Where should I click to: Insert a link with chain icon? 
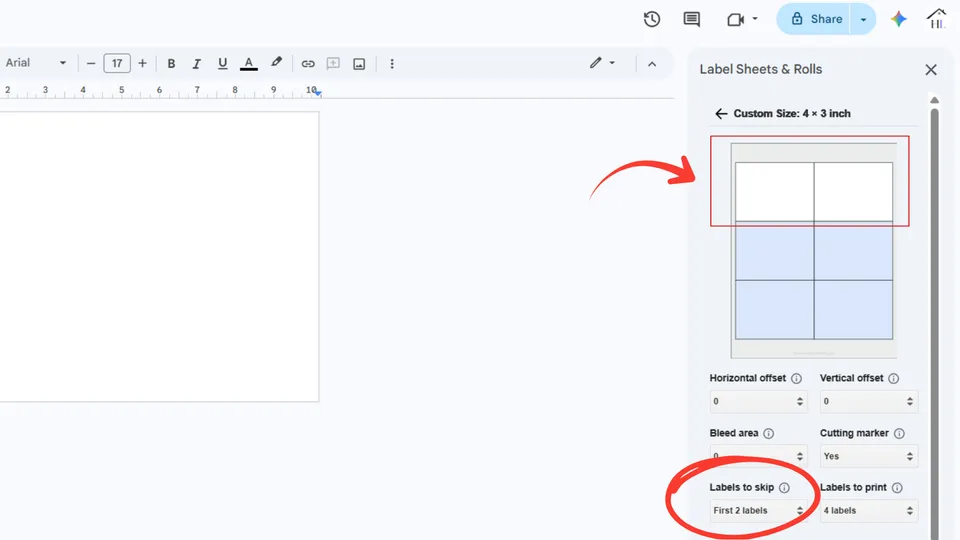pos(308,64)
